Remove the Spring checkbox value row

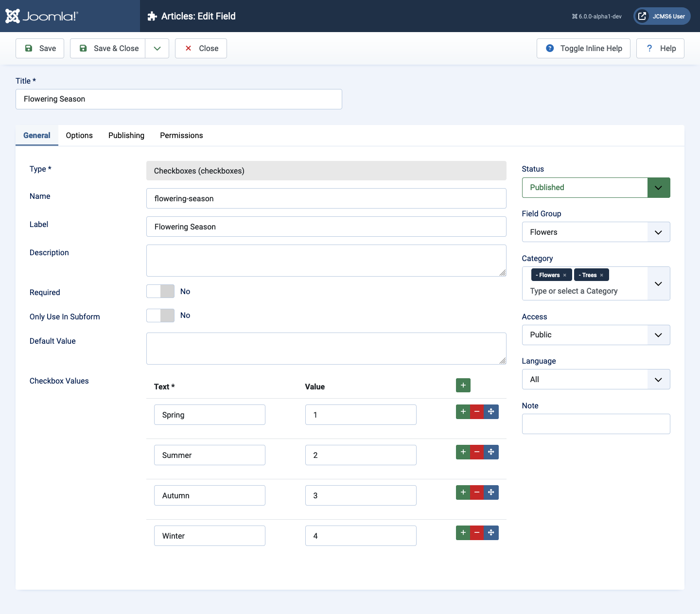[x=477, y=412]
